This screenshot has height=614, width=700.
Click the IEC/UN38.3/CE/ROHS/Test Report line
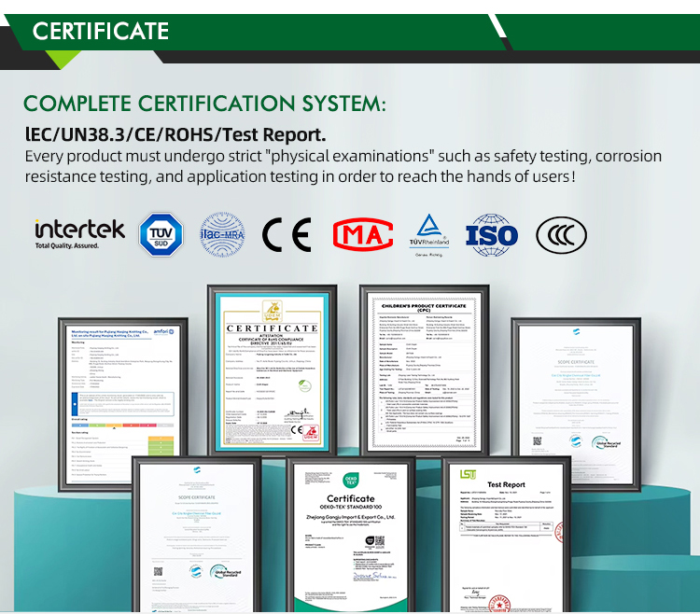point(175,134)
